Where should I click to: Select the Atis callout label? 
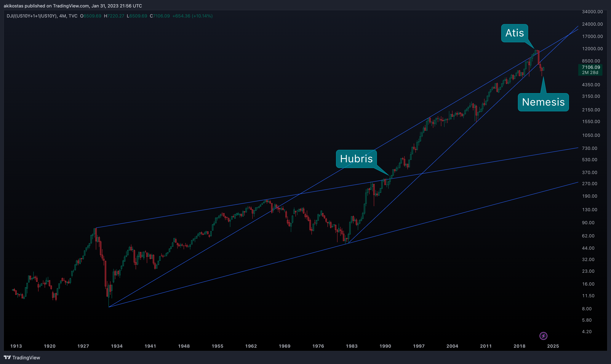pos(514,33)
